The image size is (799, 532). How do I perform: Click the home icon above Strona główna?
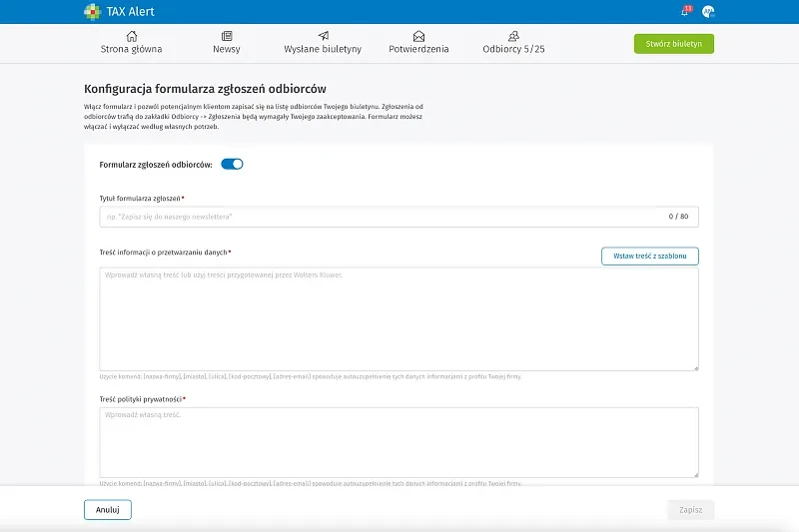click(132, 36)
